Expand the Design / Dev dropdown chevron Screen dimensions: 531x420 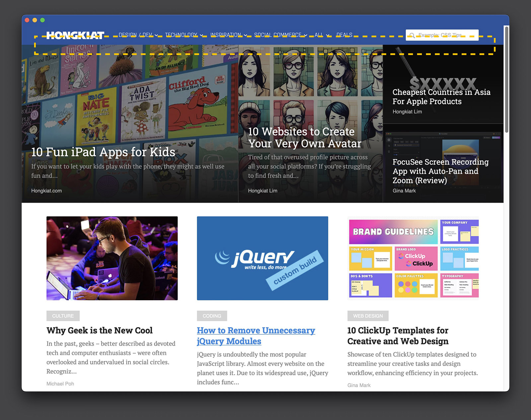(156, 35)
